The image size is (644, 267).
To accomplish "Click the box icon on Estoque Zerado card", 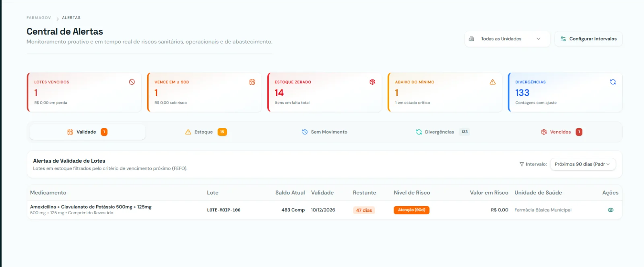I will (x=372, y=82).
